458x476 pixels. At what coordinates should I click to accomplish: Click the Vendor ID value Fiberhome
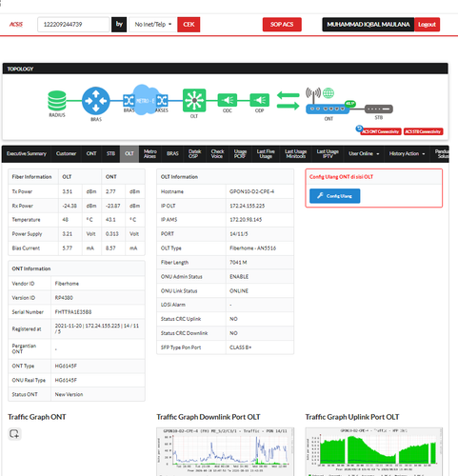67,284
